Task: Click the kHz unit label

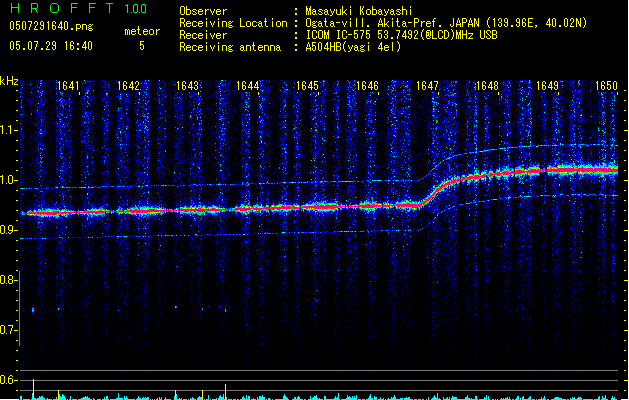Action: (x=9, y=81)
